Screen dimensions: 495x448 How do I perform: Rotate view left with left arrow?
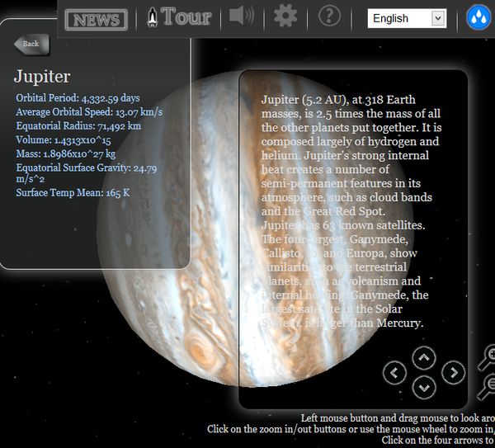(x=394, y=373)
